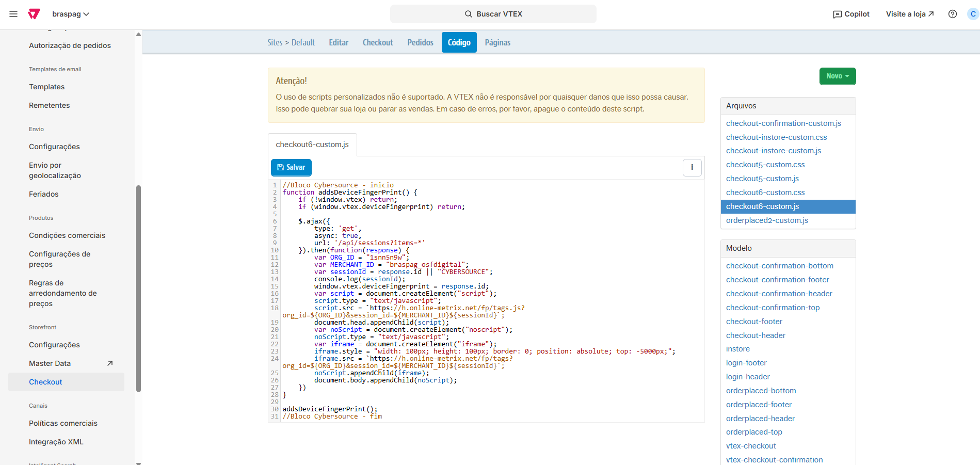
Task: Save the checkout6-custom.js file
Action: [291, 167]
